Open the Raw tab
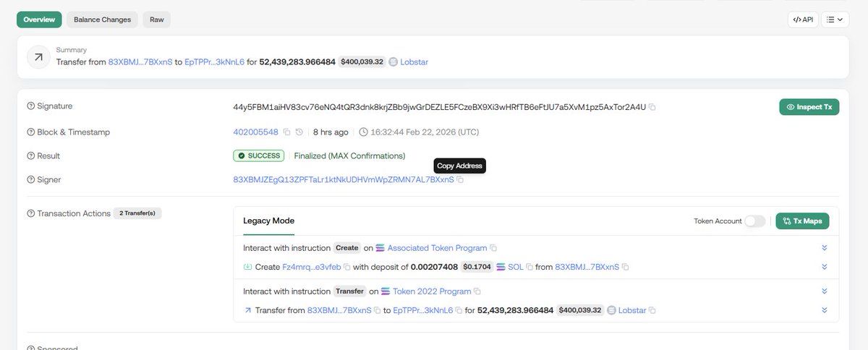 coord(157,20)
